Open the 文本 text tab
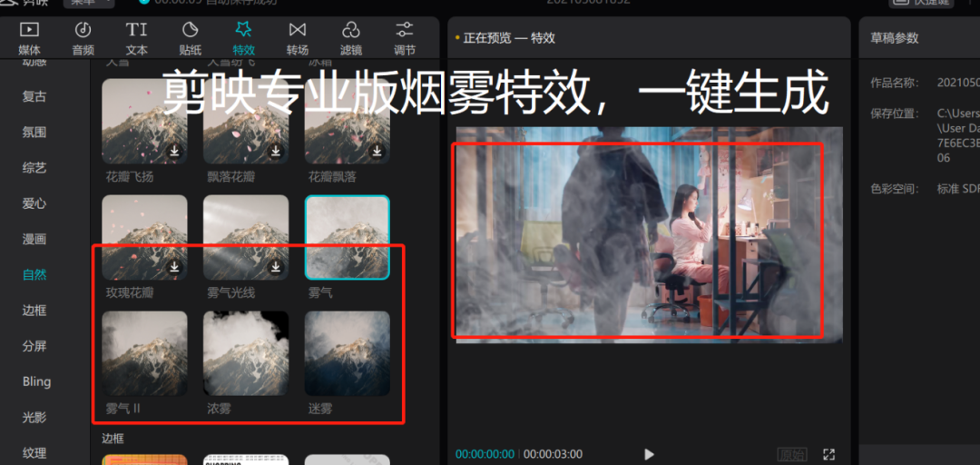 pyautogui.click(x=136, y=38)
